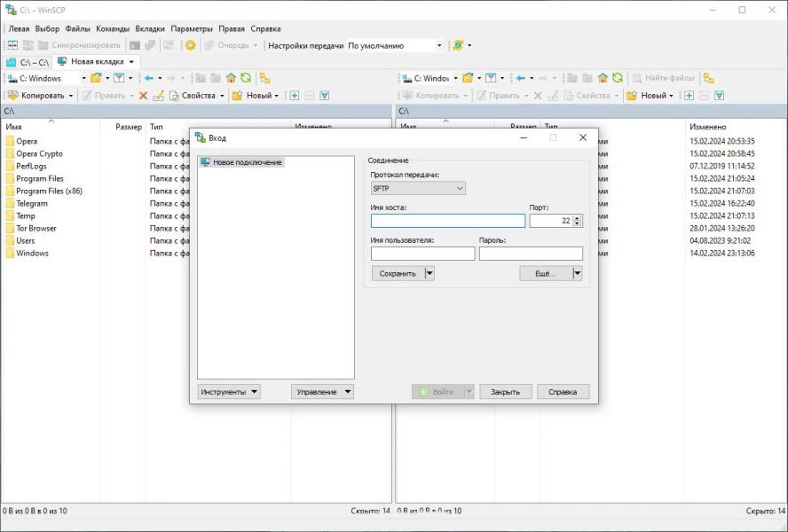Open left panel C: Windows drive dropdown
Viewport: 788px width, 532px height.
click(x=83, y=78)
